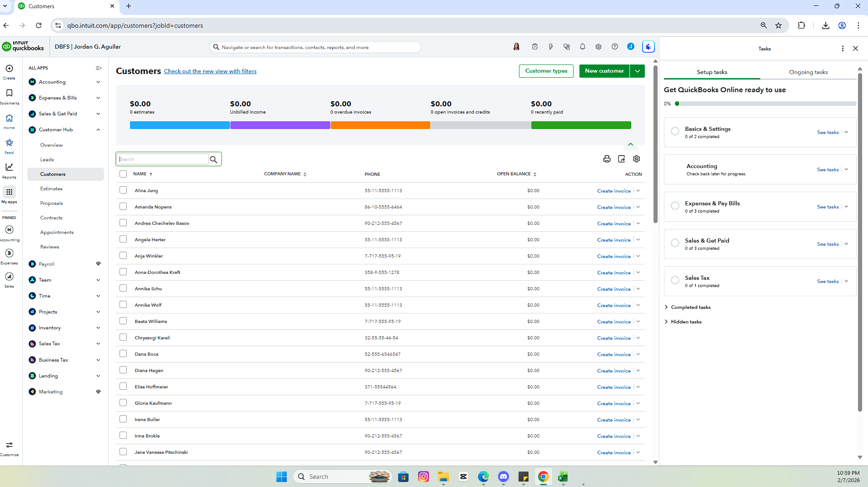
Task: Open New customer dropdown arrow
Action: [x=638, y=71]
